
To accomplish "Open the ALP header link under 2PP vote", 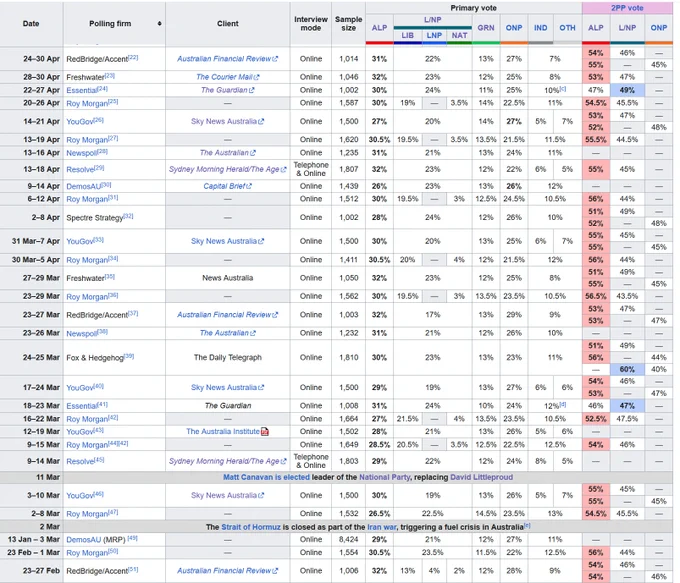I will [x=595, y=28].
